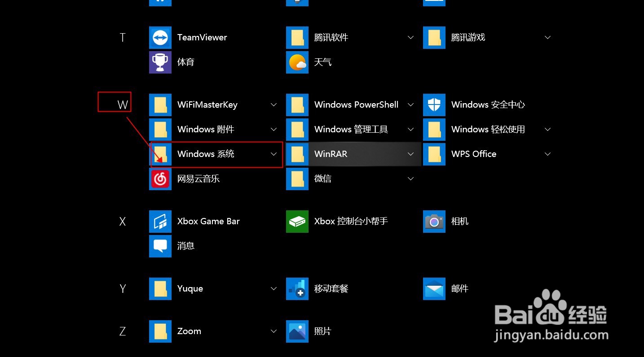Launch Xbox 控制台小帮手
The height and width of the screenshot is (357, 644).
(x=351, y=221)
